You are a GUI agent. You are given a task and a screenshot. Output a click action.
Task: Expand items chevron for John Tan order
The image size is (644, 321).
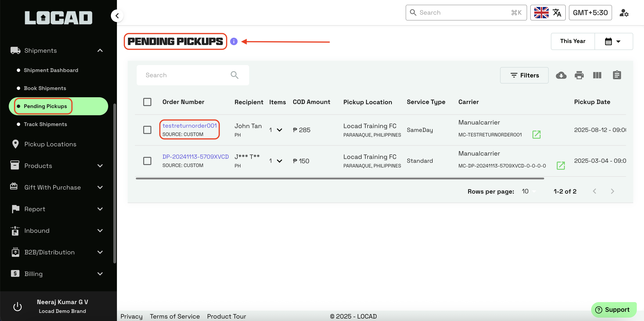(x=280, y=130)
